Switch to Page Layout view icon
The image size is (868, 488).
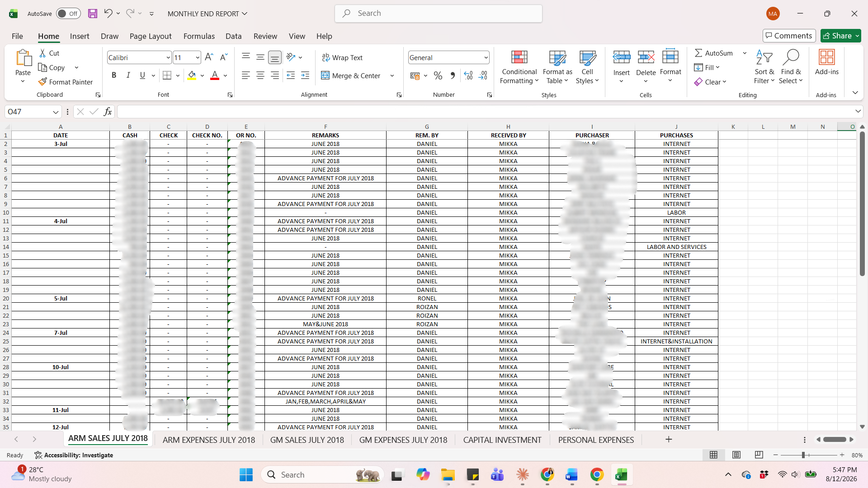(x=736, y=455)
